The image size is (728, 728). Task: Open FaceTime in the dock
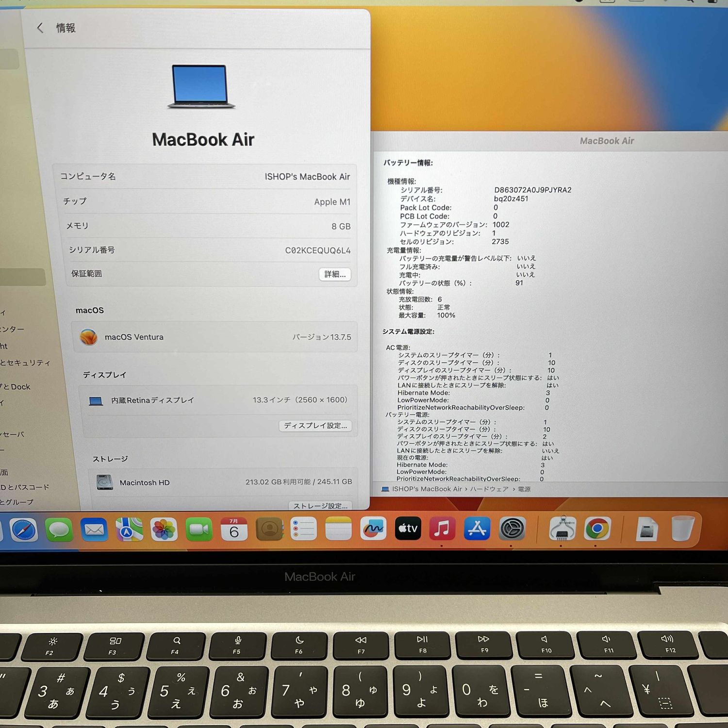pyautogui.click(x=199, y=529)
